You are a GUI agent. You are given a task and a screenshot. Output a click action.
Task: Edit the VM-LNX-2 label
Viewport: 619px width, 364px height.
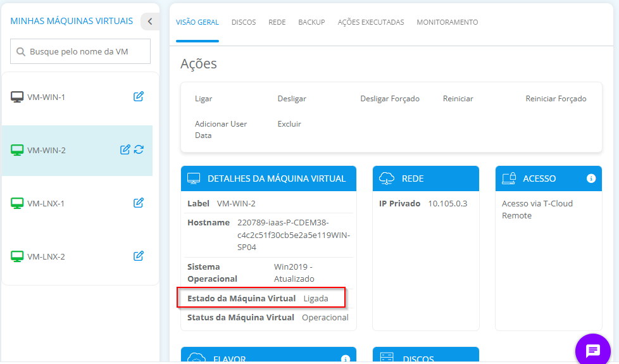(138, 256)
